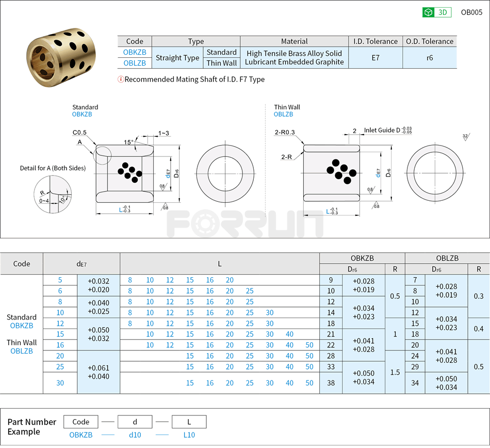Click the +0.061 +0.040 tolerance cell
The height and width of the screenshot is (448, 490).
point(99,372)
